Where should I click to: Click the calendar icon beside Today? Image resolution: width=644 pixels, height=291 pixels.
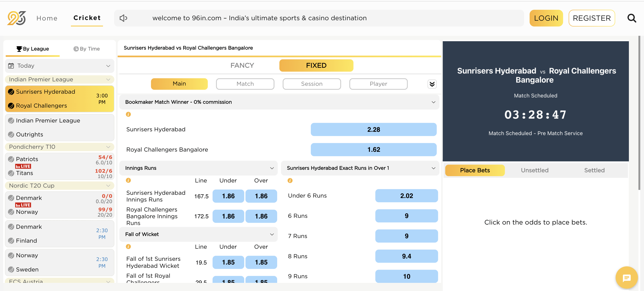[11, 66]
